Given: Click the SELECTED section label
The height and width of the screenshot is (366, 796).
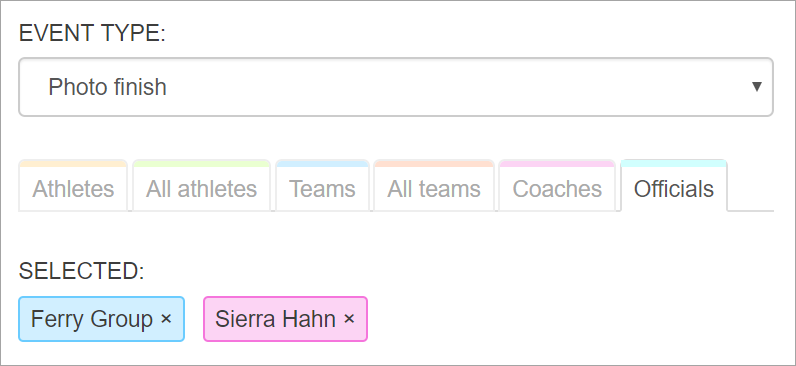Looking at the screenshot, I should click(x=82, y=271).
